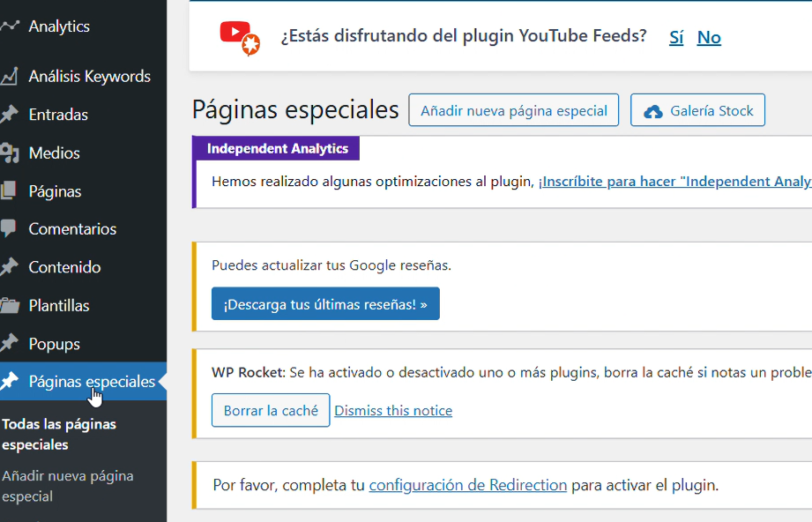The height and width of the screenshot is (522, 812).
Task: Open the Contenido menu item
Action: (x=64, y=267)
